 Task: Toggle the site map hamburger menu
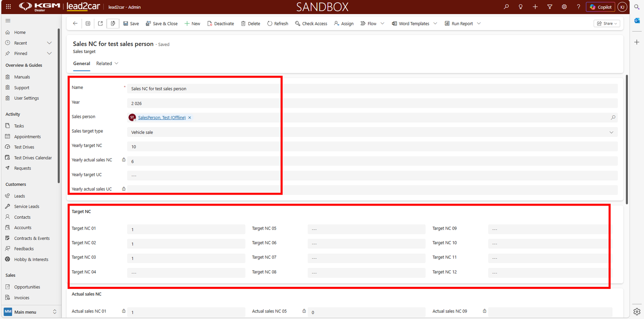(x=8, y=21)
